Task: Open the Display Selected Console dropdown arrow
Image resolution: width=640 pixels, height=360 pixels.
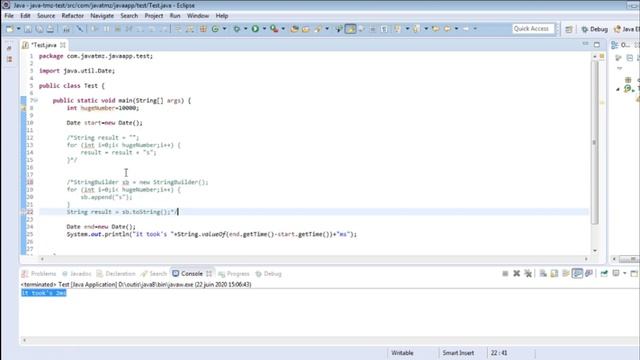Action: [624, 273]
